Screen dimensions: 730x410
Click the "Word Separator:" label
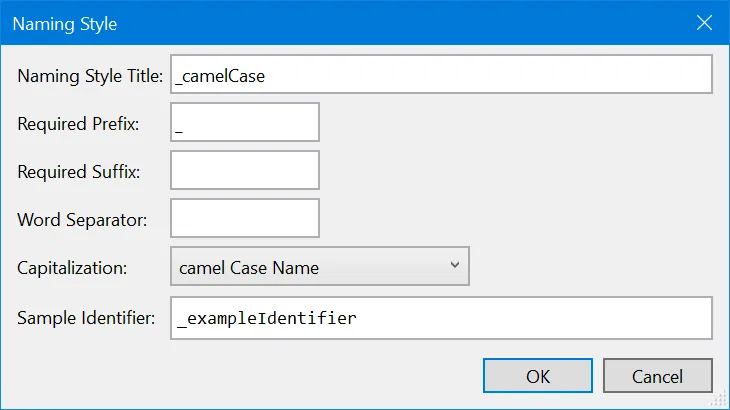(x=82, y=220)
